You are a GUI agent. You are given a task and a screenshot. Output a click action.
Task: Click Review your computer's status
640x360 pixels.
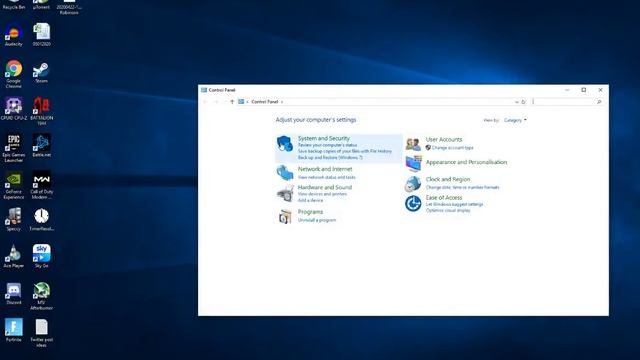(327, 145)
